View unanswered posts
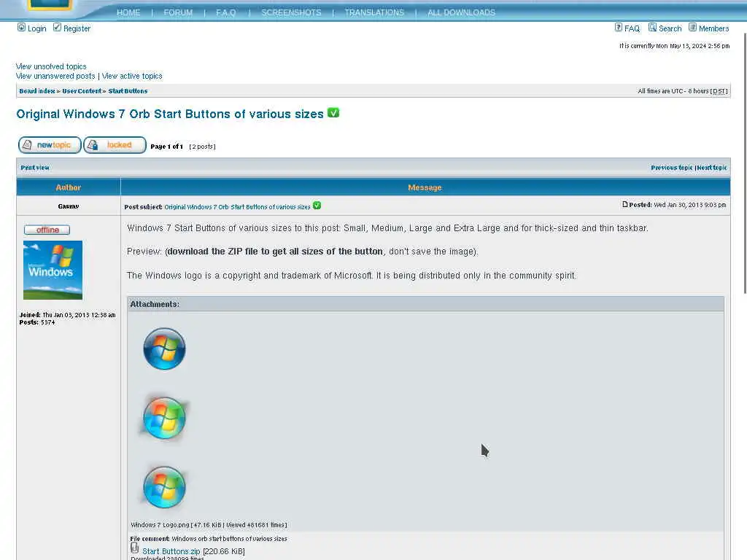Viewport: 747px width, 560px height. tap(55, 76)
